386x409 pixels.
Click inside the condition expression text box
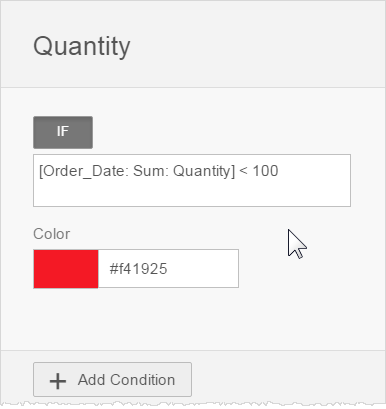click(192, 180)
